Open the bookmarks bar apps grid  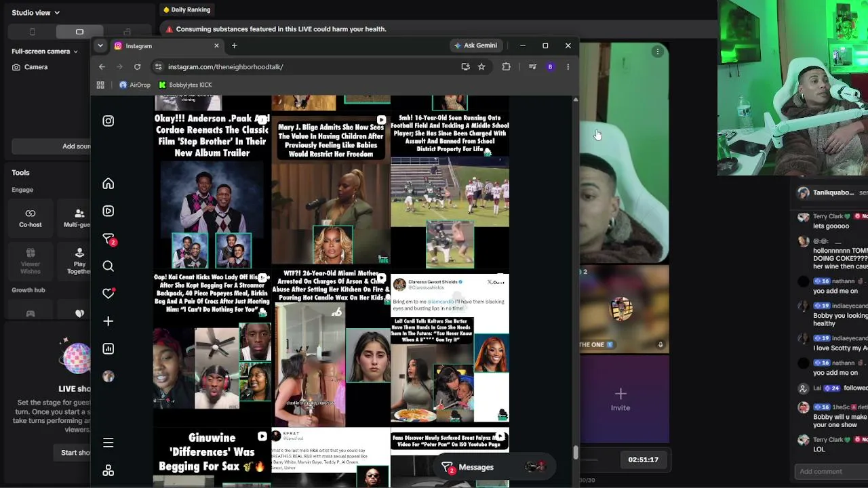[x=100, y=85]
